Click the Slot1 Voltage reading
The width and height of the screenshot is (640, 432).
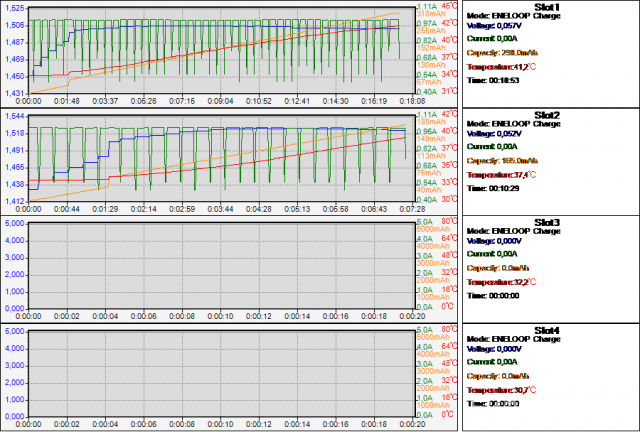click(x=494, y=26)
